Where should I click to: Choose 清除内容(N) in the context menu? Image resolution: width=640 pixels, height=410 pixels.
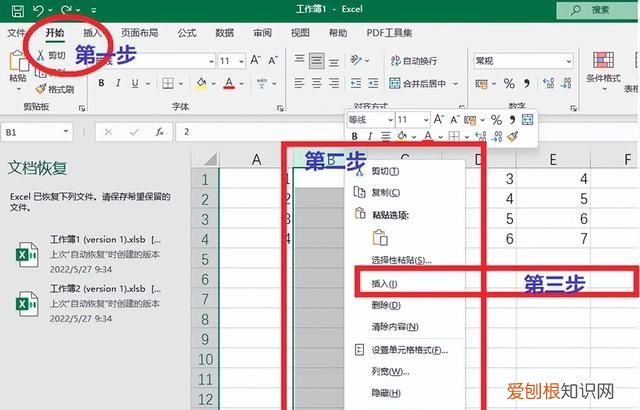click(395, 326)
